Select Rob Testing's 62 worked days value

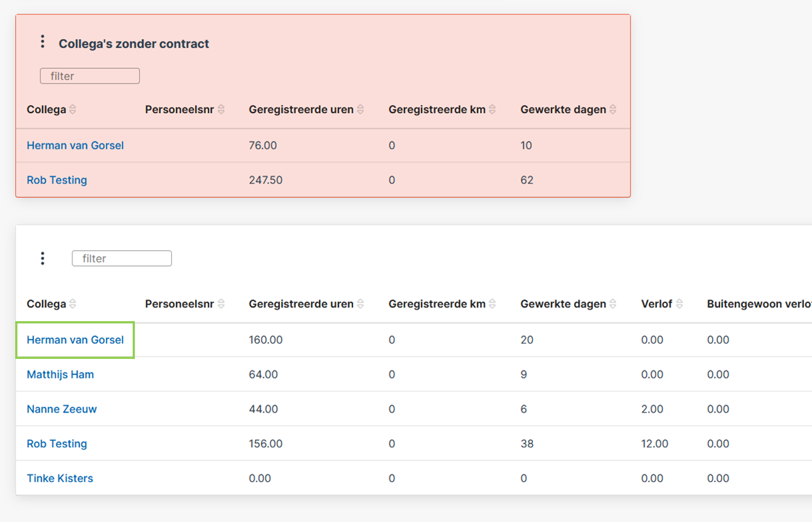pyautogui.click(x=526, y=181)
